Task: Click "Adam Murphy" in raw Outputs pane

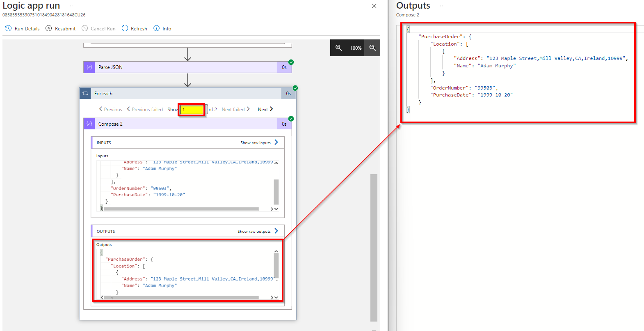Action: tap(497, 66)
